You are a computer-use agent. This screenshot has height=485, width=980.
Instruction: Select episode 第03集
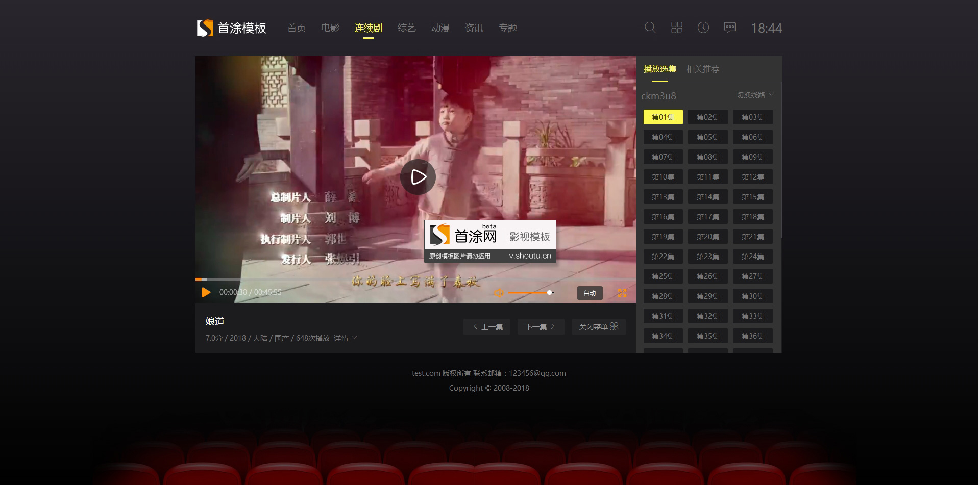pyautogui.click(x=753, y=117)
